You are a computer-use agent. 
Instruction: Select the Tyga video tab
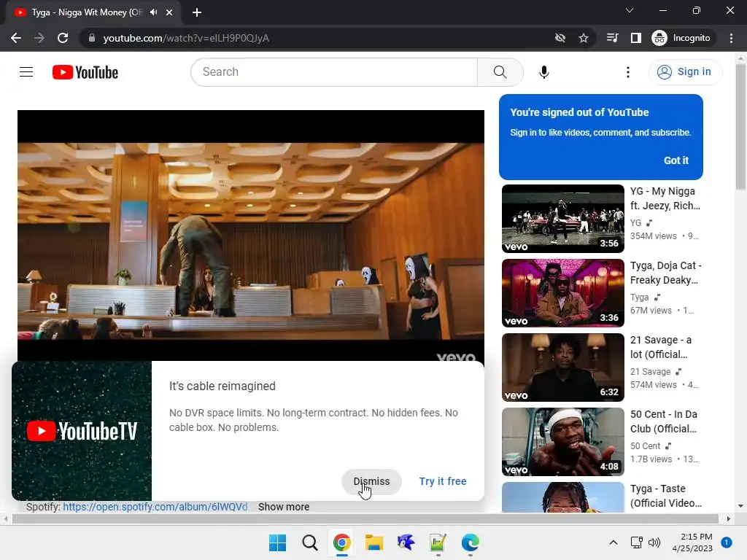tap(93, 12)
